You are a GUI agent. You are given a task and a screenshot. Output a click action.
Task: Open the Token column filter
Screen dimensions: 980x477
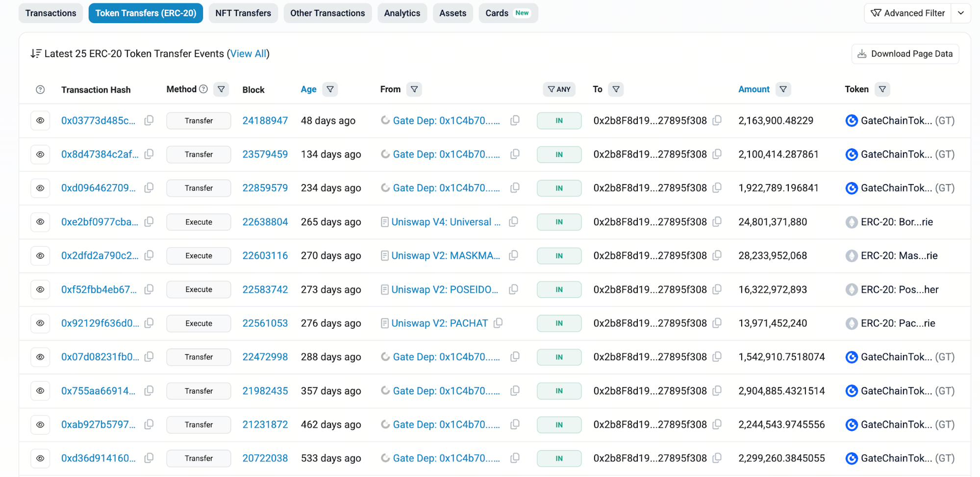click(882, 89)
